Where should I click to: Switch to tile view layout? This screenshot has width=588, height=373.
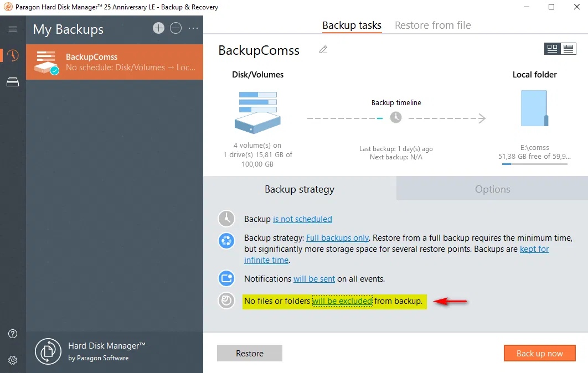coord(553,49)
